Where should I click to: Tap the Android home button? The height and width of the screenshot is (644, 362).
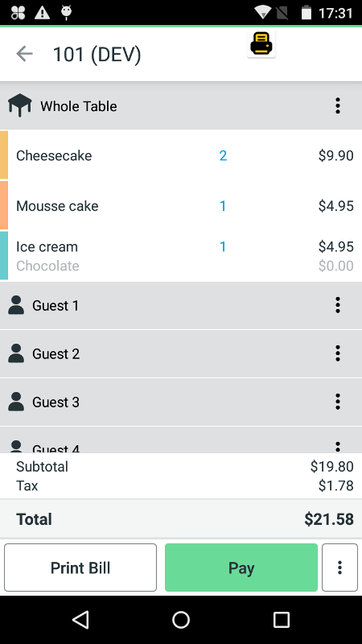[181, 619]
